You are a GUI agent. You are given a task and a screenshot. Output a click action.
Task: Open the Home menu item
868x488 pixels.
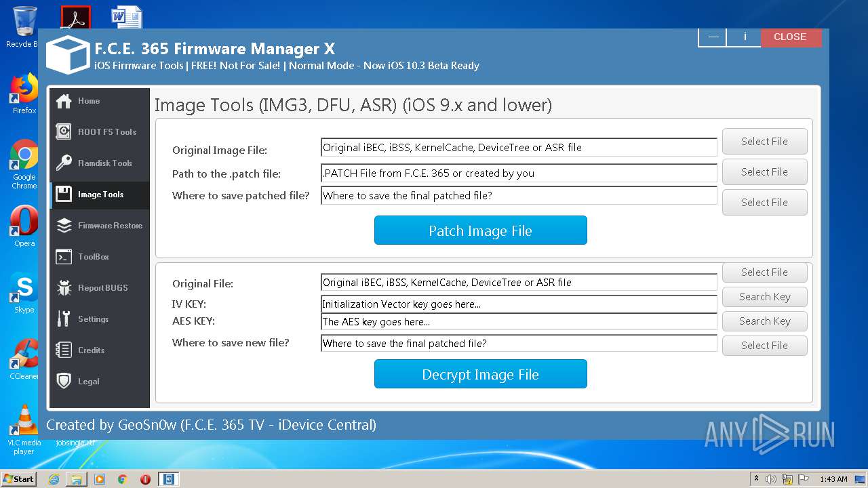pos(99,101)
